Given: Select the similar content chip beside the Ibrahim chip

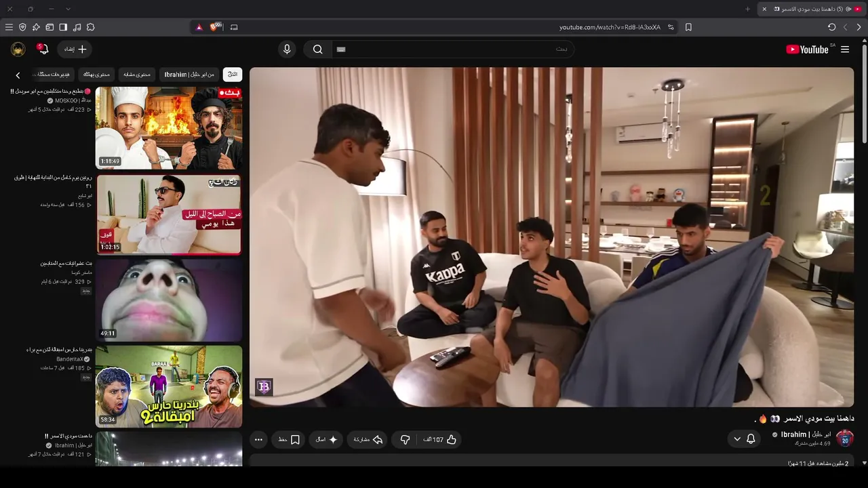Looking at the screenshot, I should tap(136, 75).
